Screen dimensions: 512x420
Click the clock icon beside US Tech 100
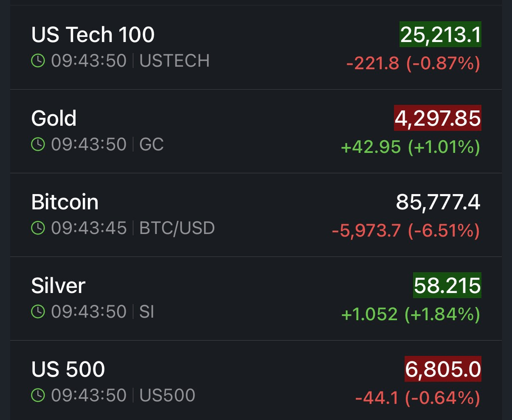38,61
